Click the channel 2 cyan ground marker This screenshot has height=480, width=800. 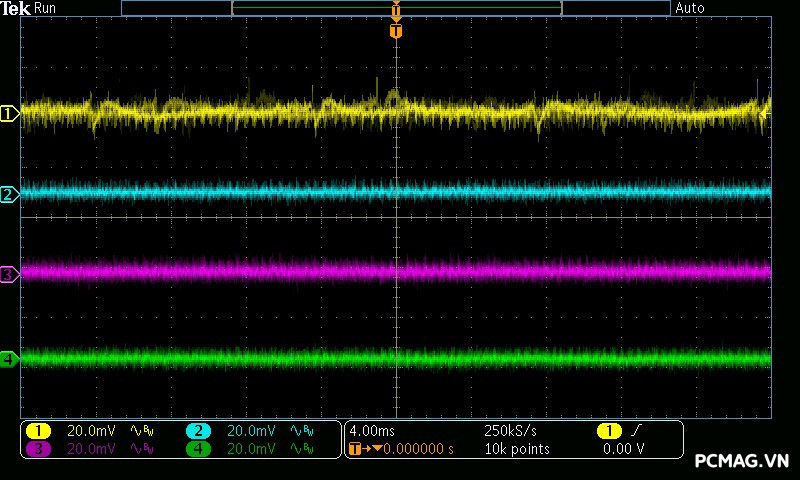[x=9, y=194]
